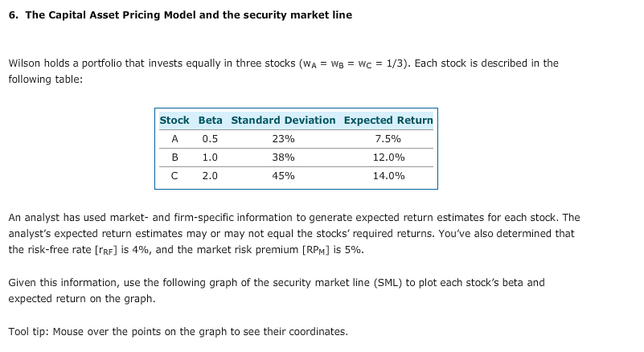Click the Expected Return column header

click(388, 121)
